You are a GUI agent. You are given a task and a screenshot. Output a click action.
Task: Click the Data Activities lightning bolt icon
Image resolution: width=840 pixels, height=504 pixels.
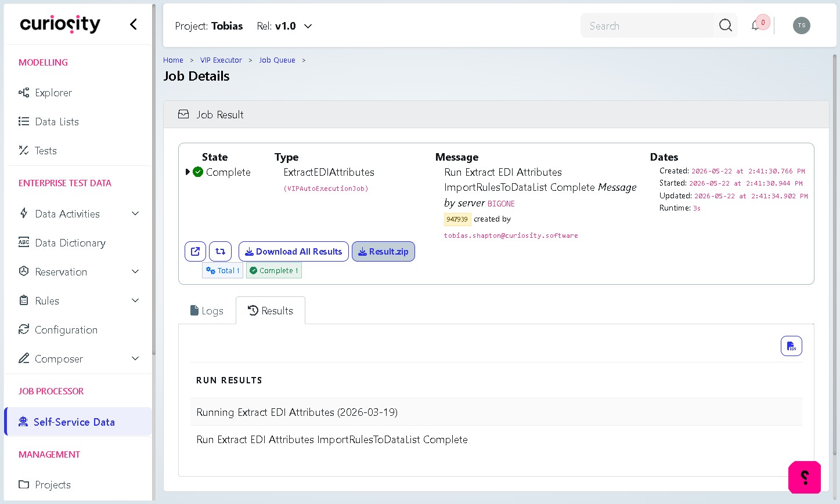coord(24,213)
